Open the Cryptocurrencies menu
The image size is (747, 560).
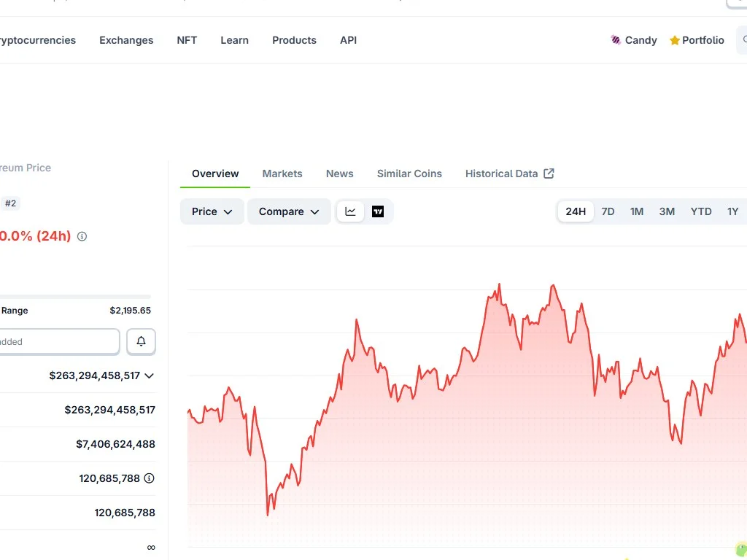pyautogui.click(x=37, y=41)
